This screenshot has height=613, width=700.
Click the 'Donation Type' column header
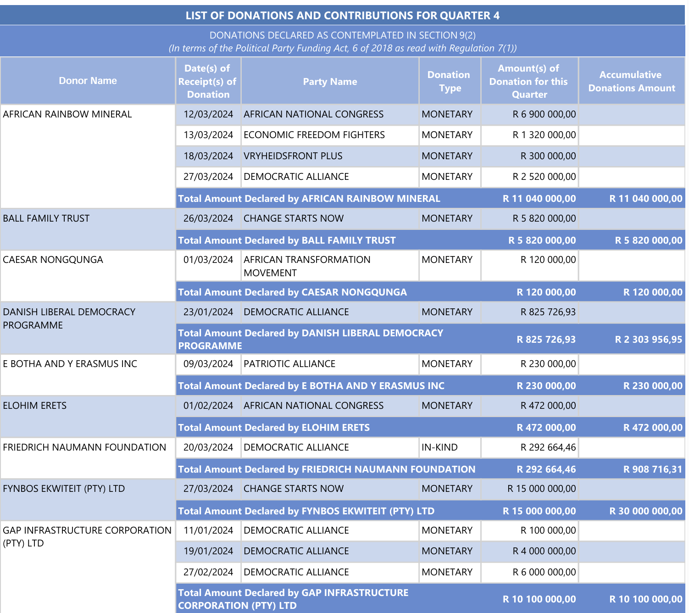[x=449, y=81]
